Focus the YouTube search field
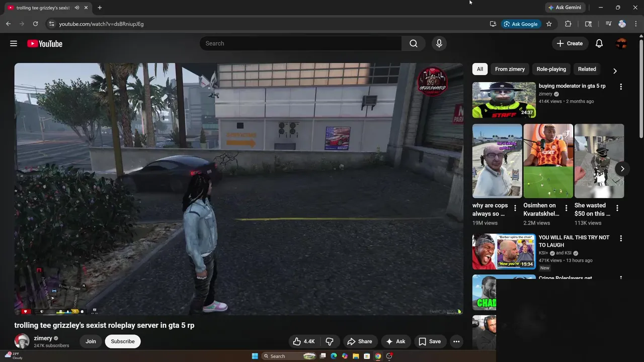Image resolution: width=644 pixels, height=362 pixels. [x=300, y=44]
